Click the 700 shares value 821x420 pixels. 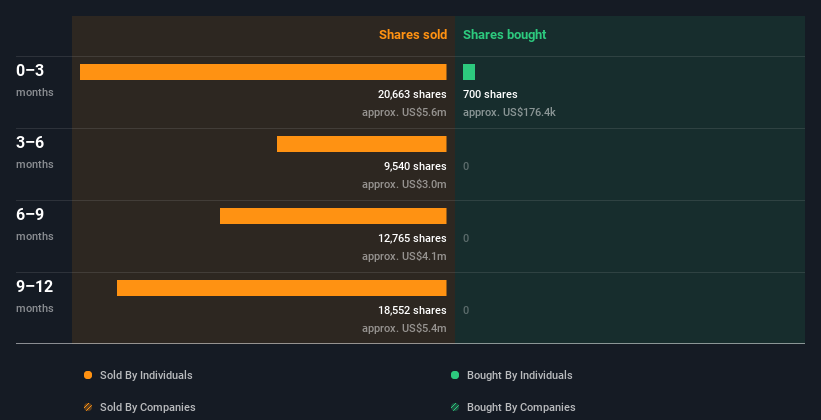pyautogui.click(x=490, y=94)
